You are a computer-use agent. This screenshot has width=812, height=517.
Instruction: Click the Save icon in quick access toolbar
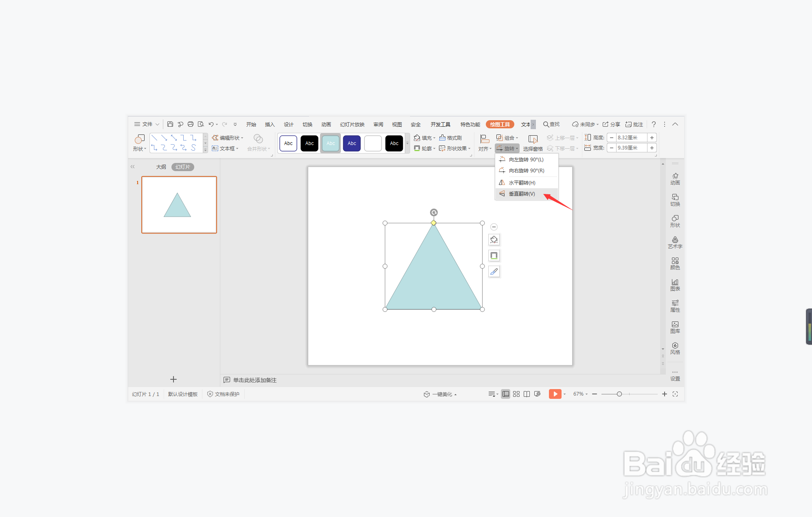click(x=170, y=124)
